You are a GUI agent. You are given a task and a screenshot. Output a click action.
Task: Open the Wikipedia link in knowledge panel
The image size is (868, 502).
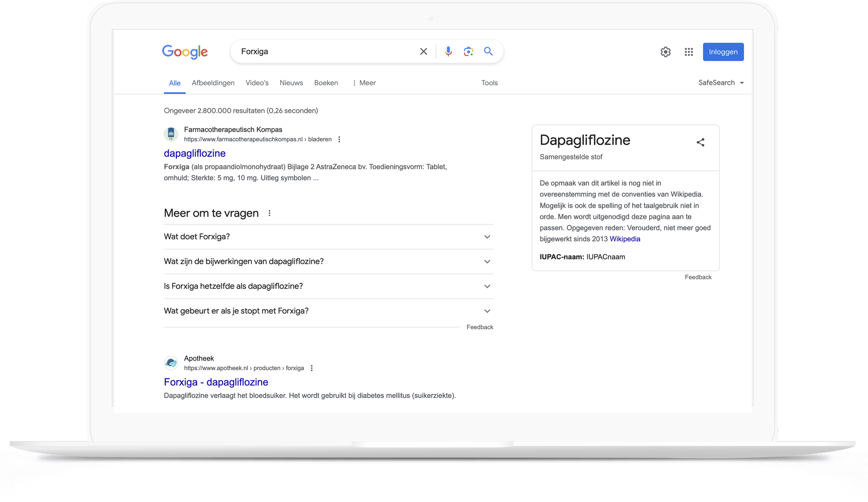click(625, 239)
